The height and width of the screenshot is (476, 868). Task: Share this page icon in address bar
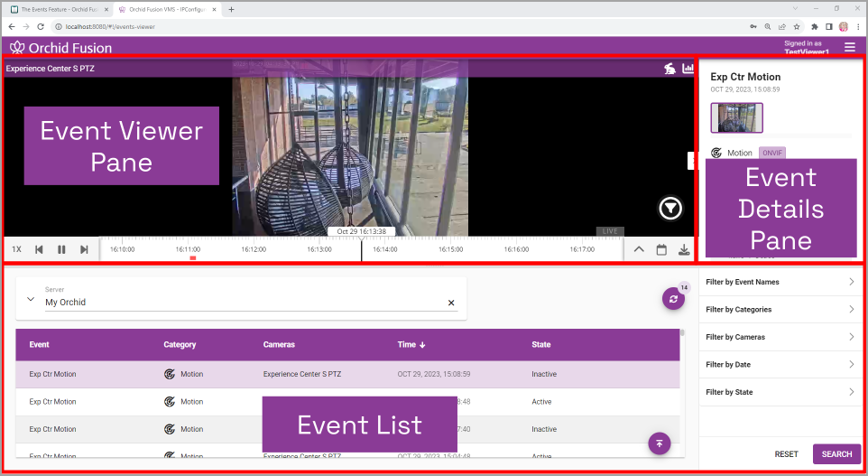[782, 26]
